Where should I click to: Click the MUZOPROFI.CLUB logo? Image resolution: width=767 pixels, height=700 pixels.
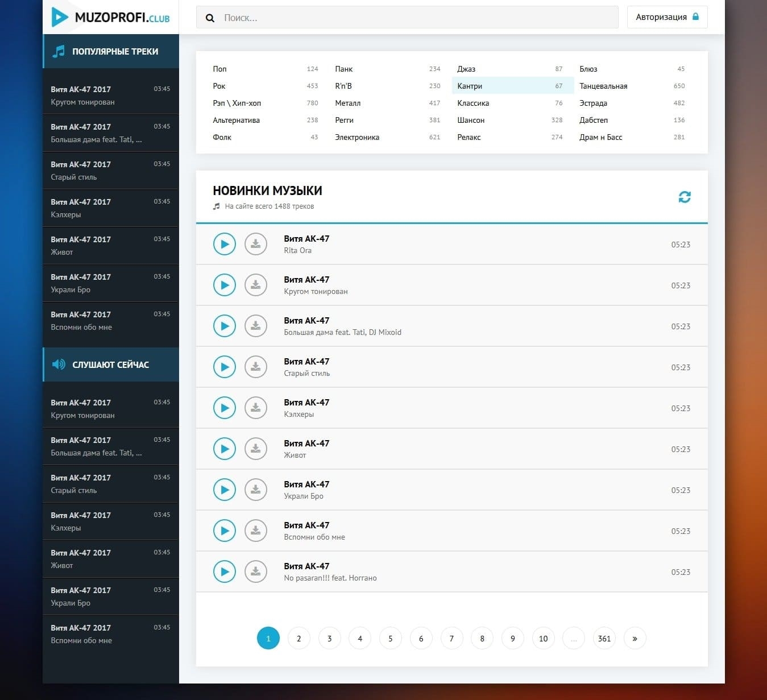point(111,17)
